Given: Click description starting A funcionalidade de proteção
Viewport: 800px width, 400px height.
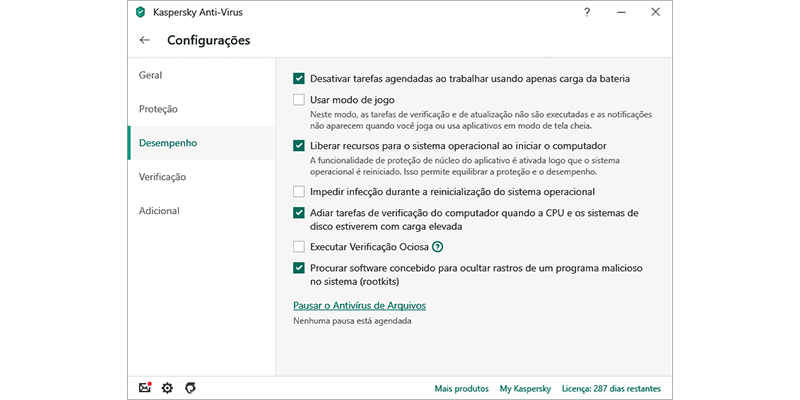Looking at the screenshot, I should pos(465,166).
